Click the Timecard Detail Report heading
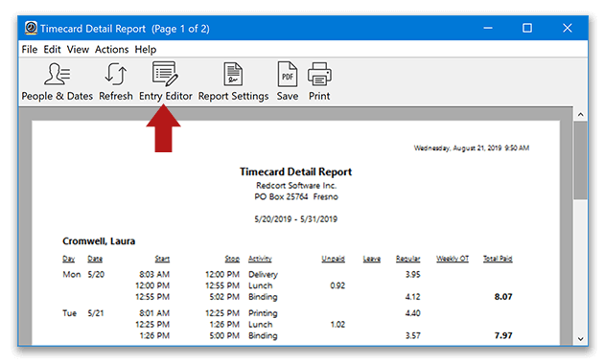Screen dimensions: 604x364 click(x=296, y=171)
